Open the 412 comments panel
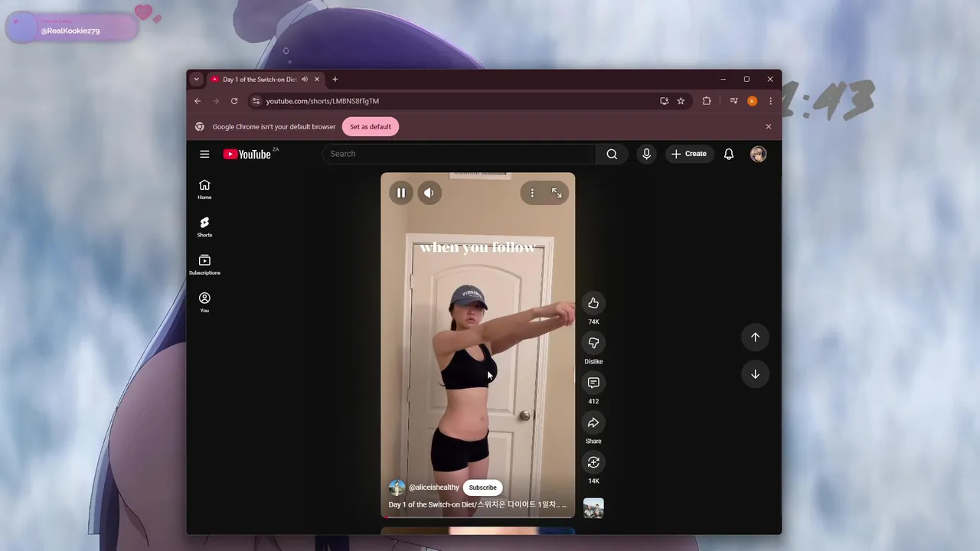 pos(593,383)
